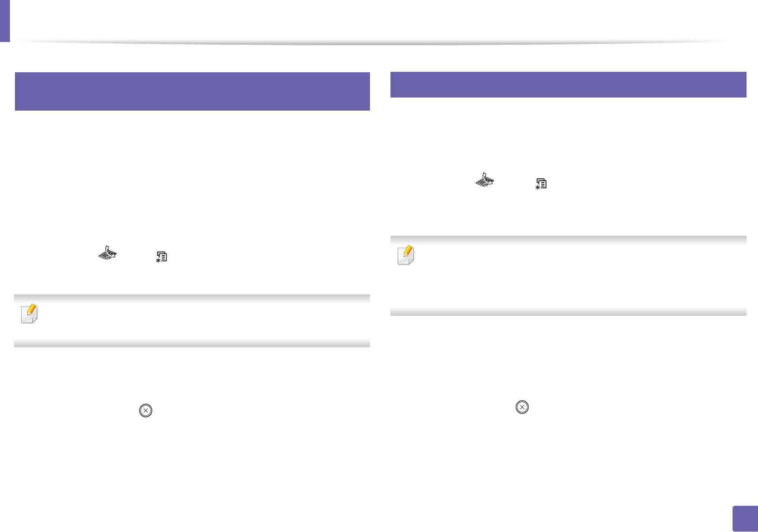Click the fax icon in the right column
This screenshot has width=758, height=532.
485,180
